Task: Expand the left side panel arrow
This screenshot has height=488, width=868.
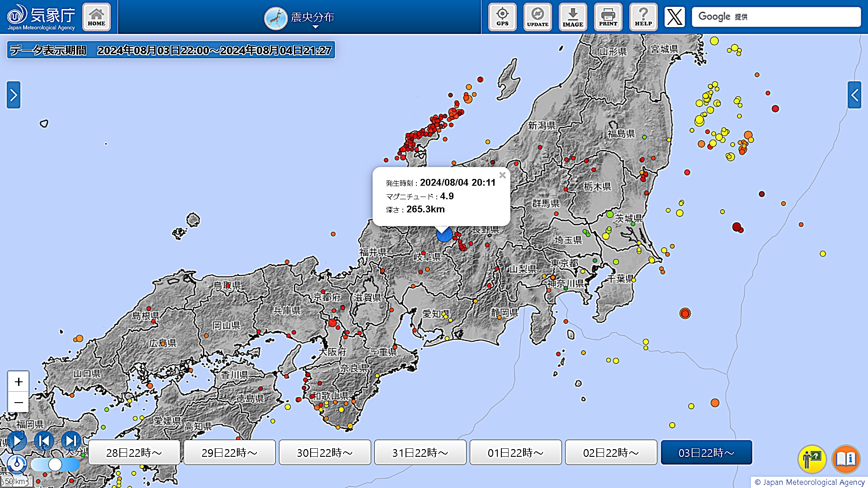Action: click(14, 95)
